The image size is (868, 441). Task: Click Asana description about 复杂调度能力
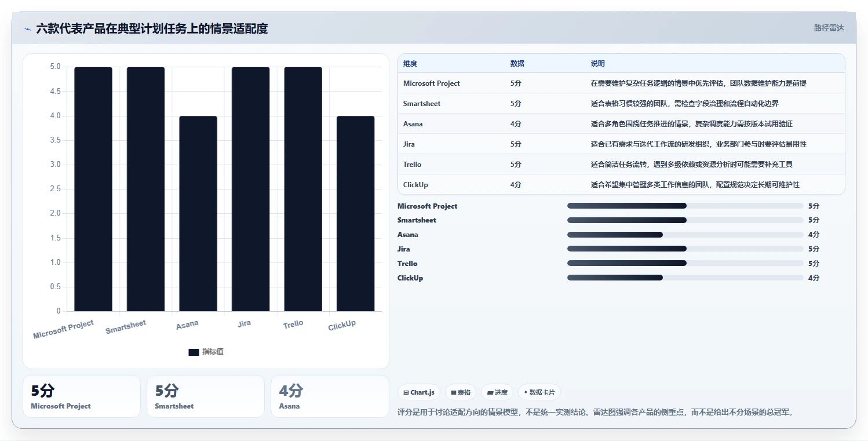[x=692, y=124]
